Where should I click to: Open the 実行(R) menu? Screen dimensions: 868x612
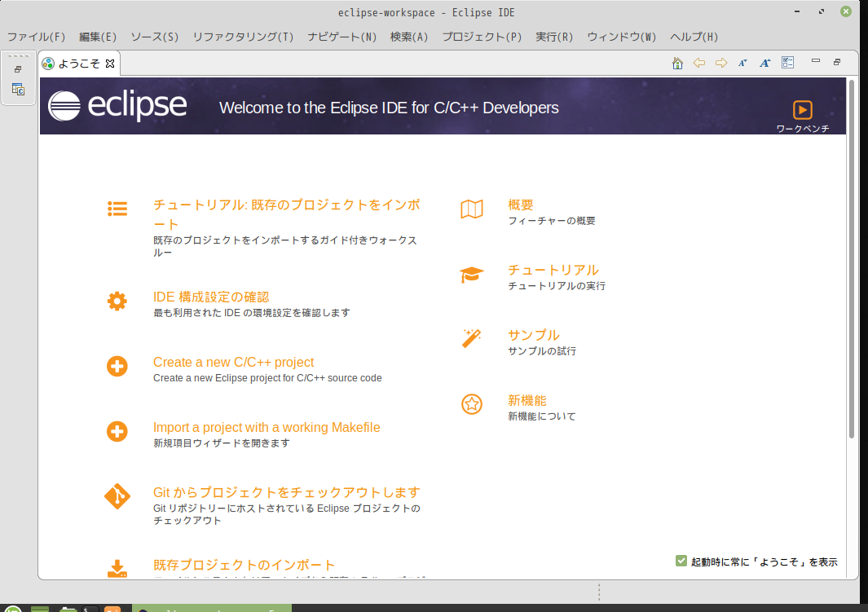554,37
